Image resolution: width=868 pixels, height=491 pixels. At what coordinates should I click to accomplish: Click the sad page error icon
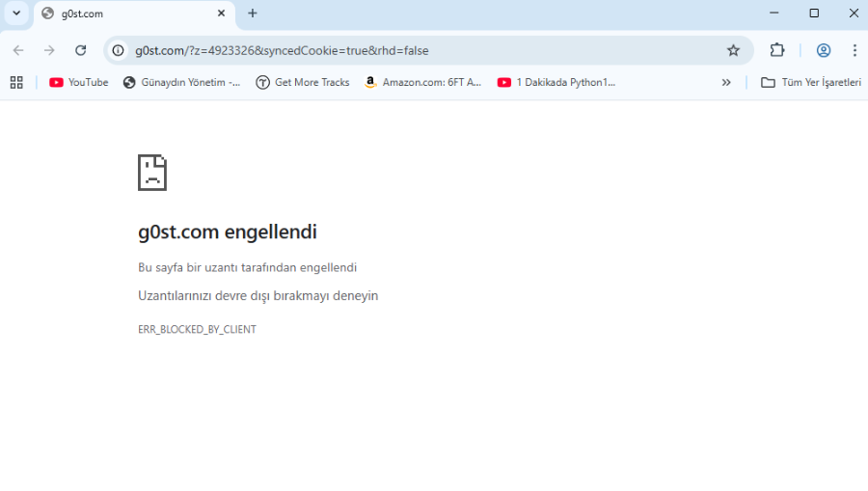pos(152,173)
